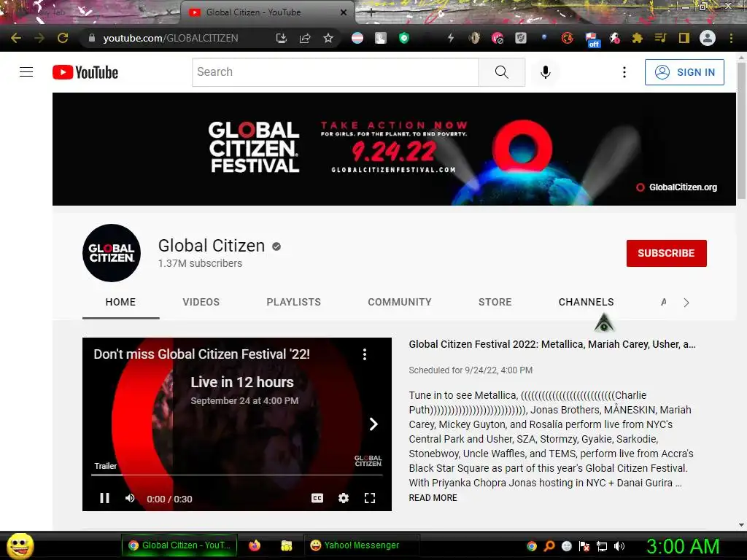Image resolution: width=747 pixels, height=560 pixels.
Task: Switch to the PLAYLISTS channel tab
Action: (x=293, y=302)
